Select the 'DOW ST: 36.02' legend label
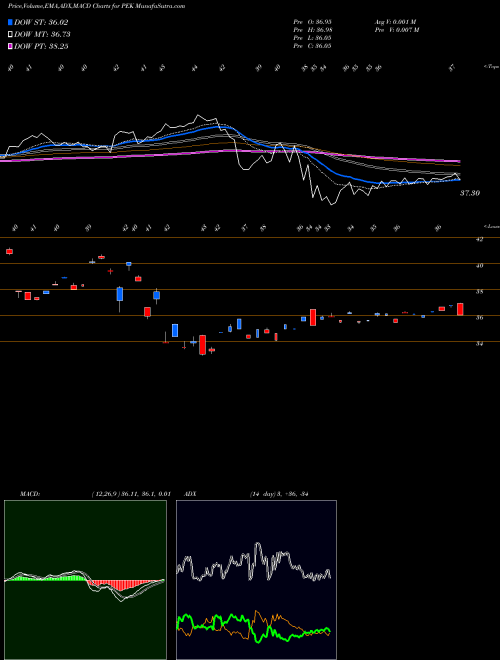Image resolution: width=500 pixels, height=660 pixels. pos(41,22)
